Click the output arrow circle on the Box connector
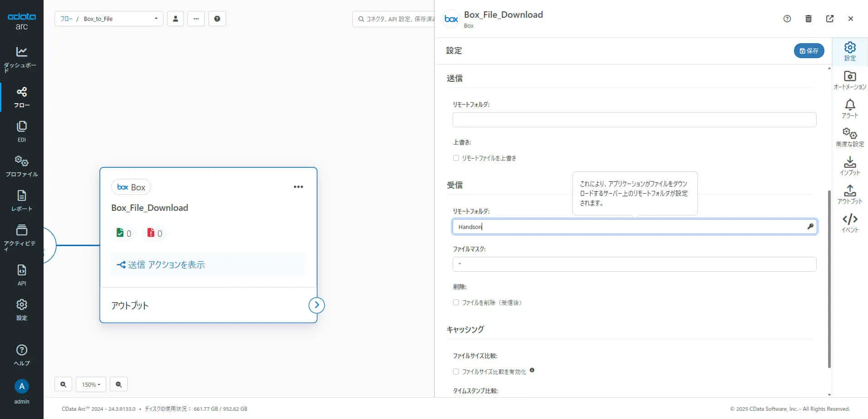The width and height of the screenshot is (868, 419). [x=316, y=305]
